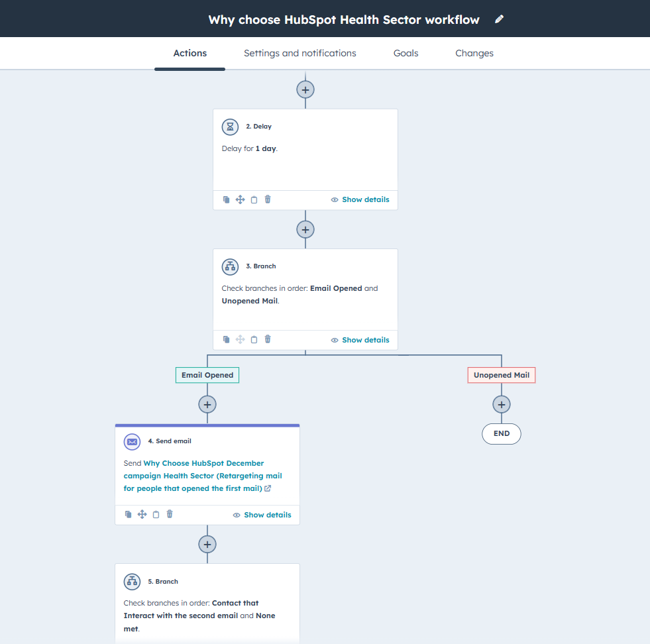Open the Settings and notifications tab
Screen dimensions: 650x644
(x=299, y=53)
